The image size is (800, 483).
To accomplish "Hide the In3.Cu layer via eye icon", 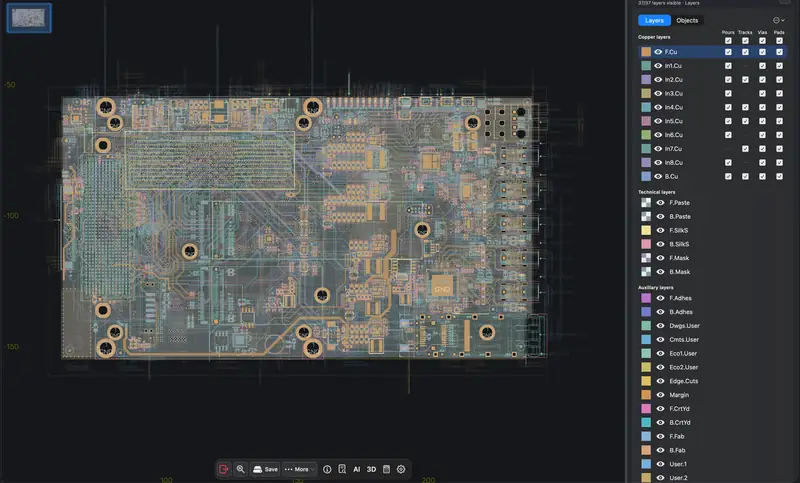I will (x=658, y=93).
